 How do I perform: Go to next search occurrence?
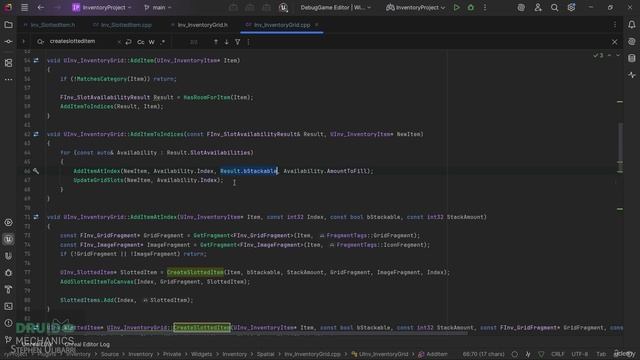[x=227, y=42]
